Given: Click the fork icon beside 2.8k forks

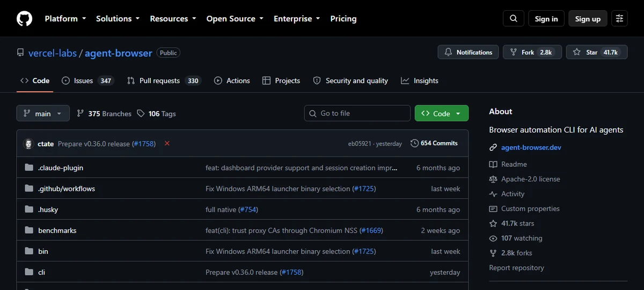Looking at the screenshot, I should (x=493, y=253).
